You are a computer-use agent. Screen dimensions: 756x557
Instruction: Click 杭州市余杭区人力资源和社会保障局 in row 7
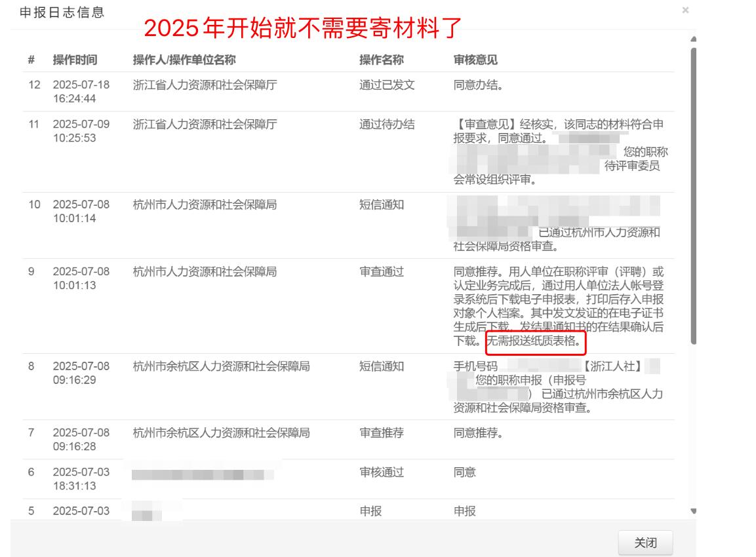(221, 433)
